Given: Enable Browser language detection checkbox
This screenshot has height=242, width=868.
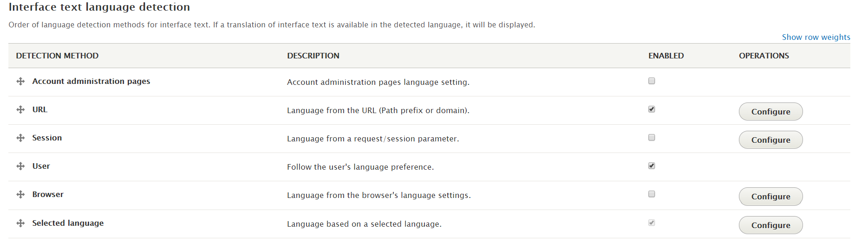Looking at the screenshot, I should click(x=652, y=194).
